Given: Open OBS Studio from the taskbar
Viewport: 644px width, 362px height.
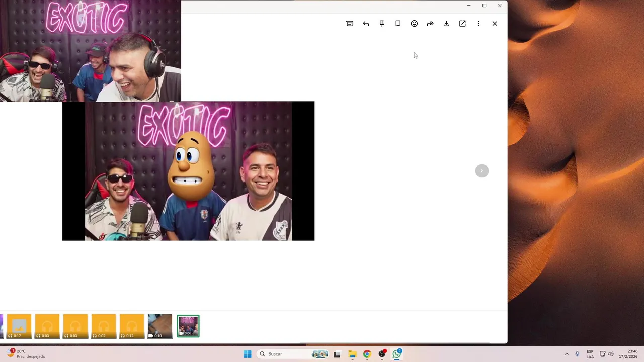Looking at the screenshot, I should 382,354.
